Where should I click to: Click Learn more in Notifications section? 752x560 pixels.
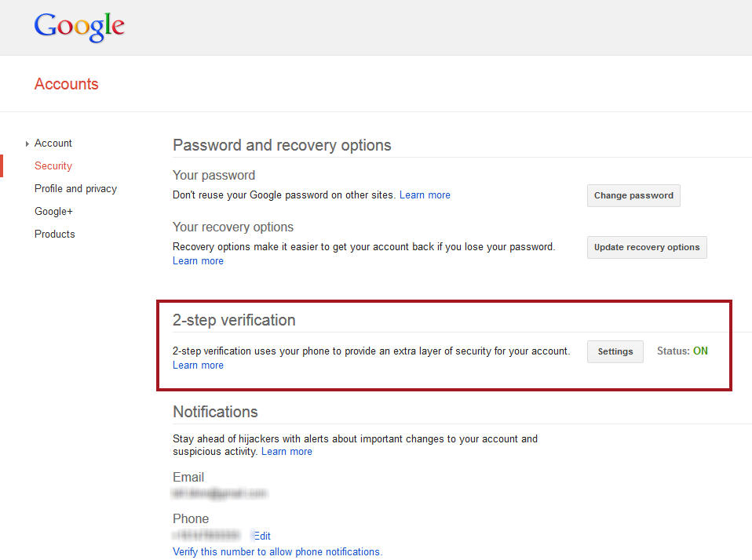pos(287,451)
